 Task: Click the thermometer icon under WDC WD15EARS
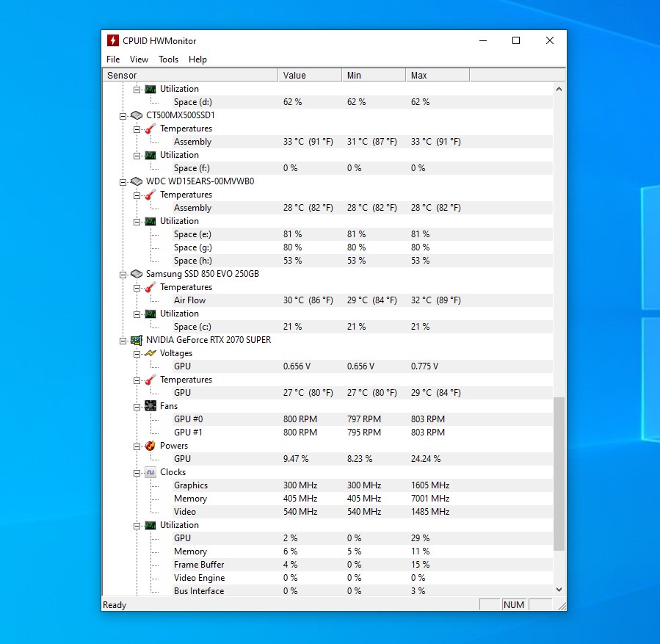pos(151,195)
